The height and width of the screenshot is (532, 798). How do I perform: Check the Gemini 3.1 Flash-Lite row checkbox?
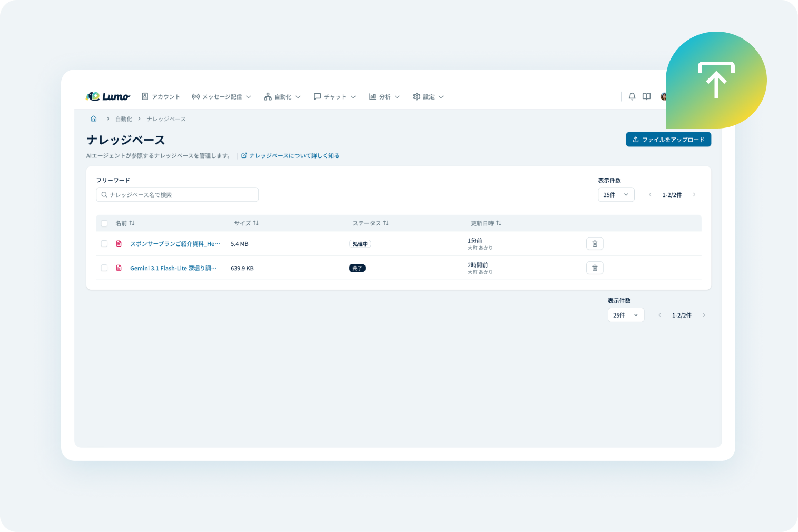point(104,268)
